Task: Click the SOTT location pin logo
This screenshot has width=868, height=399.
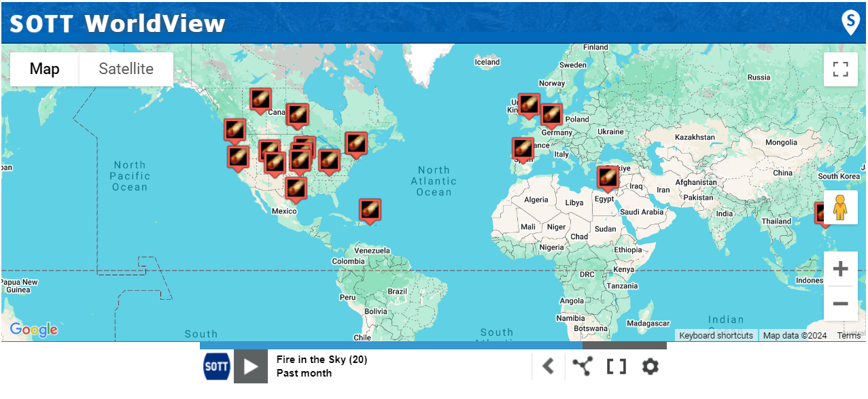Action: coord(850,22)
